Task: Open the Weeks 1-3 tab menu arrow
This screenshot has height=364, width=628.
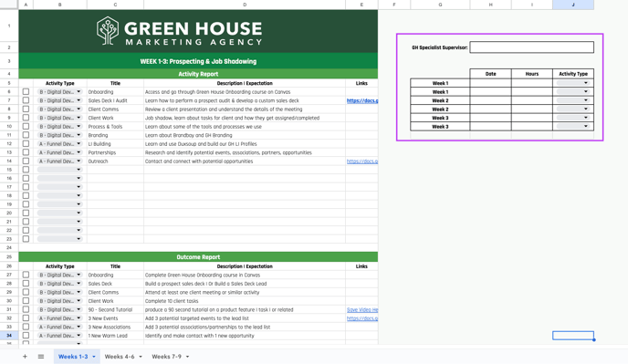Action: [x=94, y=357]
